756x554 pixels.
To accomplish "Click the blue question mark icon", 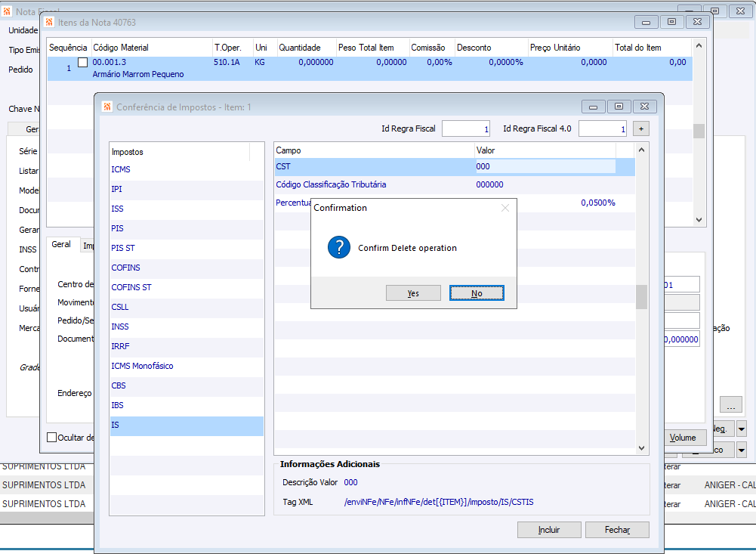I will point(339,248).
